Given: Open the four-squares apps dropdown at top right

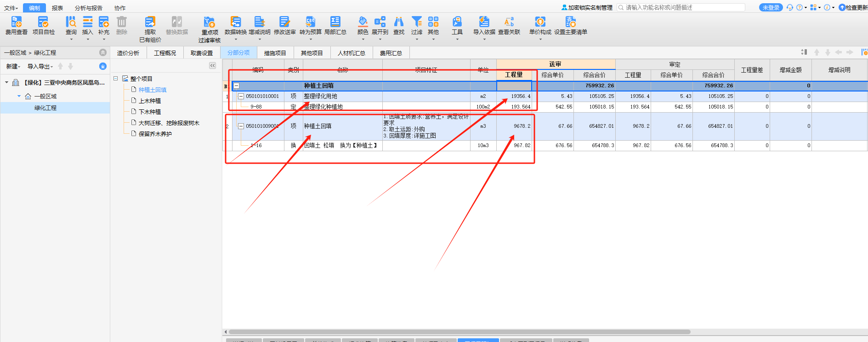Looking at the screenshot, I should pos(815,7).
